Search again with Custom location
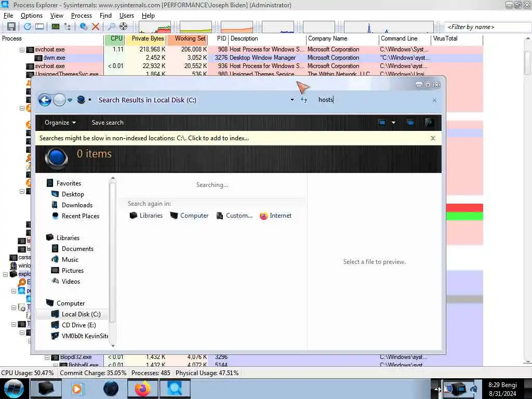532x399 pixels. pos(234,216)
